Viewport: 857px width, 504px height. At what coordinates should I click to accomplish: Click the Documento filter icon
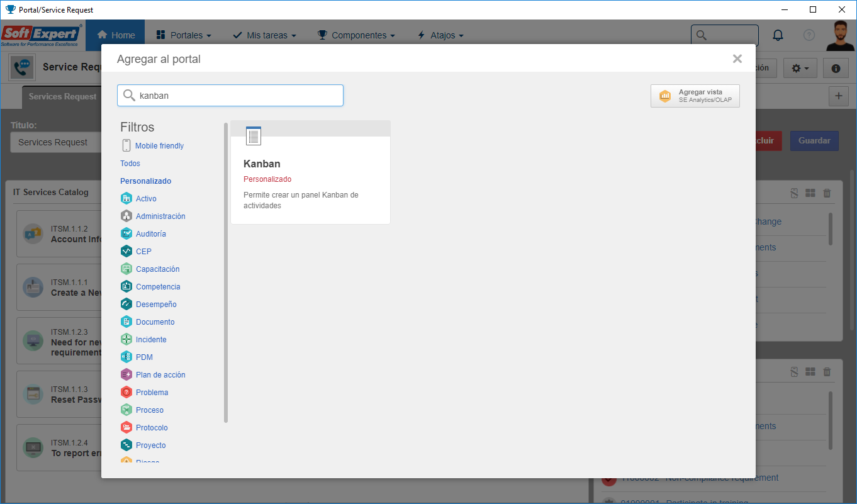126,322
